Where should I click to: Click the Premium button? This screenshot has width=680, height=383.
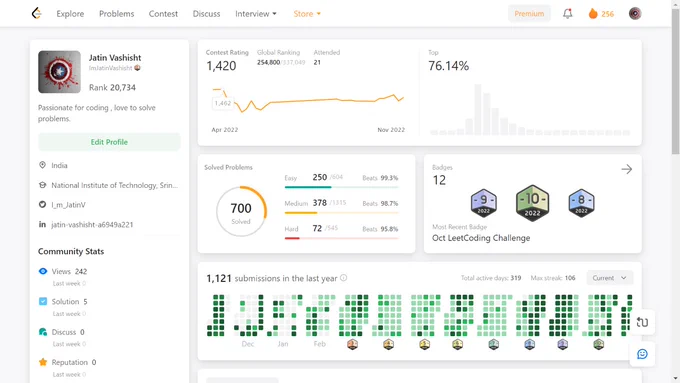[x=529, y=13]
